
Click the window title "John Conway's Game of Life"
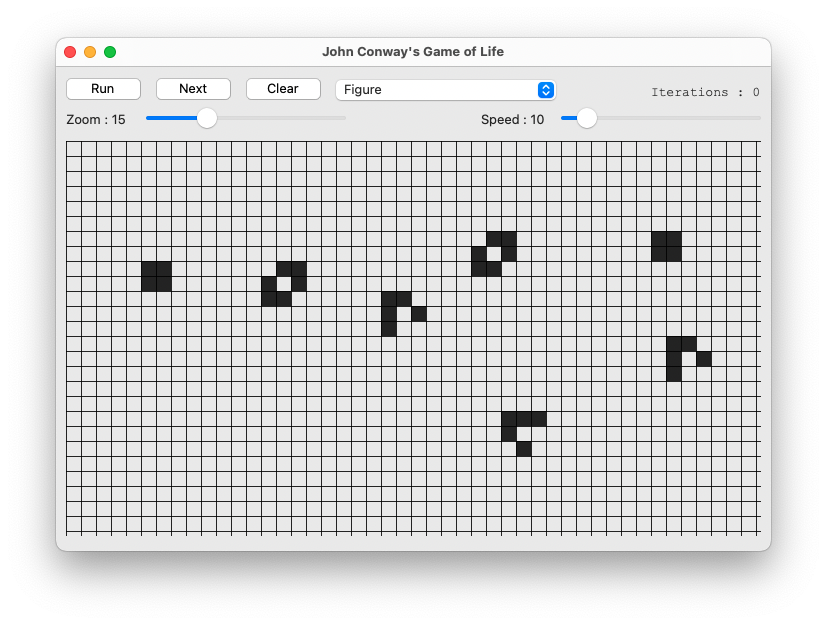click(x=413, y=52)
